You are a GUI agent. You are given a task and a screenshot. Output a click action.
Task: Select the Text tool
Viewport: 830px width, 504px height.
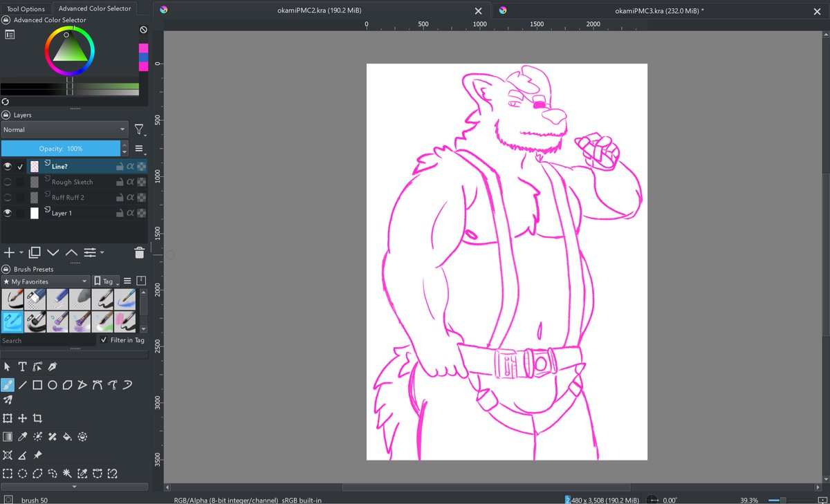[22, 366]
